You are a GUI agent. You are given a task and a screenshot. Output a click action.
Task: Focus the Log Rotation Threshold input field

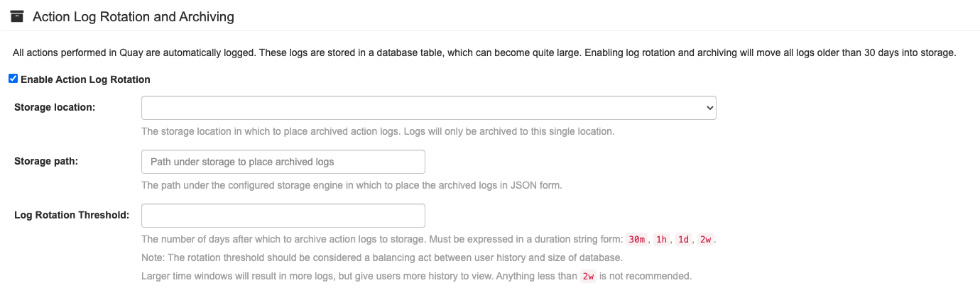coord(283,216)
